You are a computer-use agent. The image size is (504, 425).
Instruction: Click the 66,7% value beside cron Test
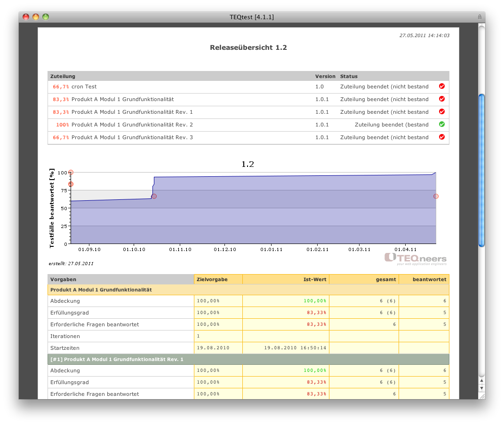[61, 87]
